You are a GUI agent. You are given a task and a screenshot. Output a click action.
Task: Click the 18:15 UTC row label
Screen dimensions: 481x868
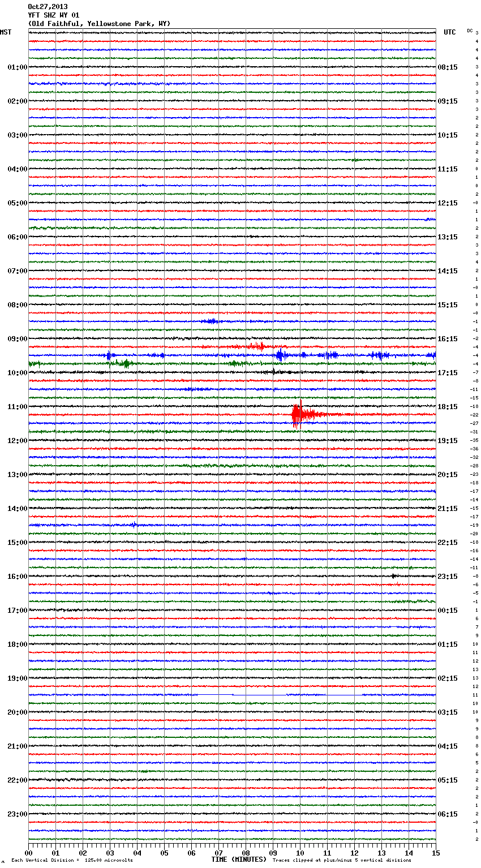click(448, 407)
